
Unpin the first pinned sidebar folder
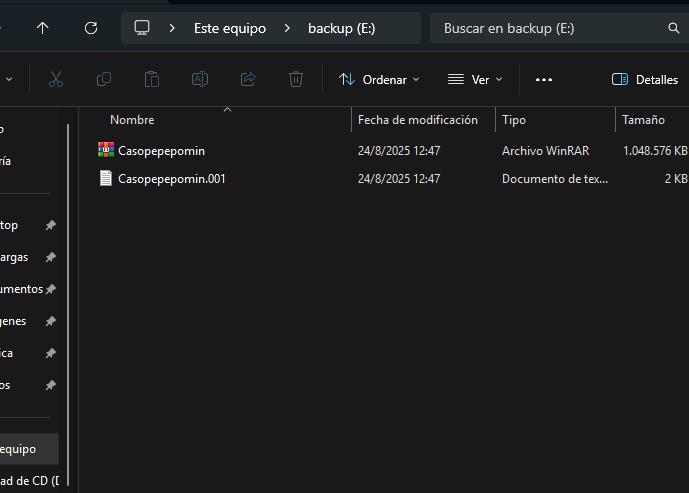click(x=50, y=225)
